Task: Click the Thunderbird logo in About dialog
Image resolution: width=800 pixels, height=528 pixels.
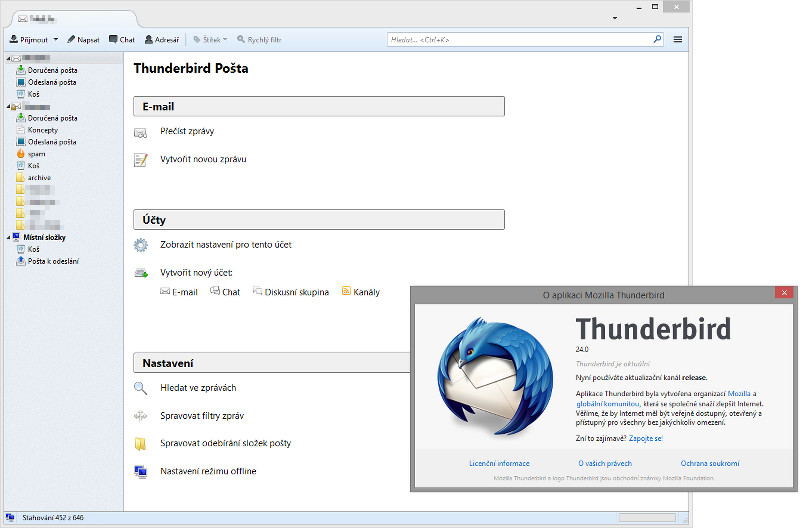Action: [495, 377]
